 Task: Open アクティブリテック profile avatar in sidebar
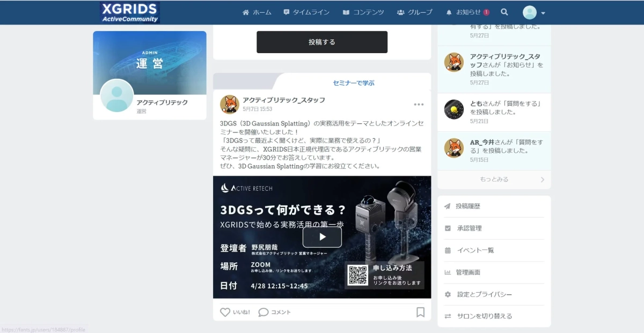116,95
